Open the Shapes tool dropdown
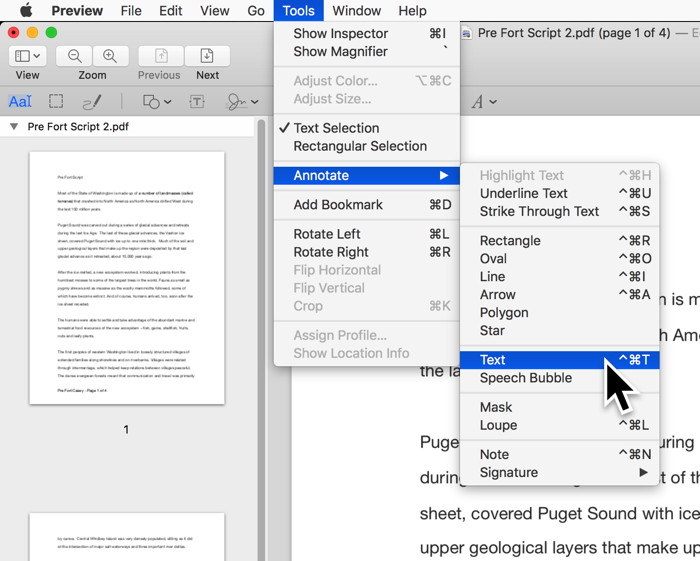The height and width of the screenshot is (561, 700). pos(157,102)
